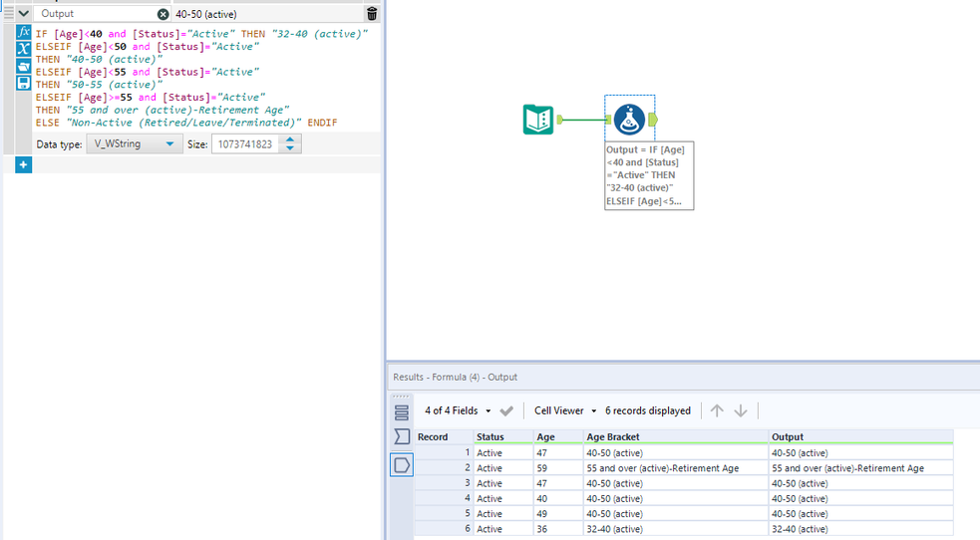Open the Cell Viewer dropdown

coord(565,410)
